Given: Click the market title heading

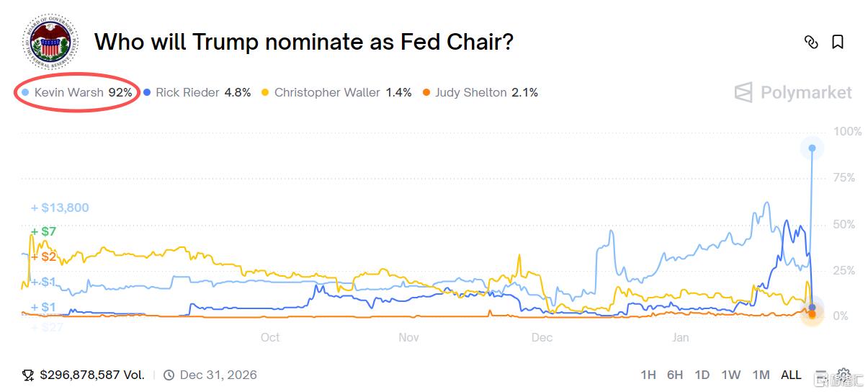Looking at the screenshot, I should click(304, 42).
